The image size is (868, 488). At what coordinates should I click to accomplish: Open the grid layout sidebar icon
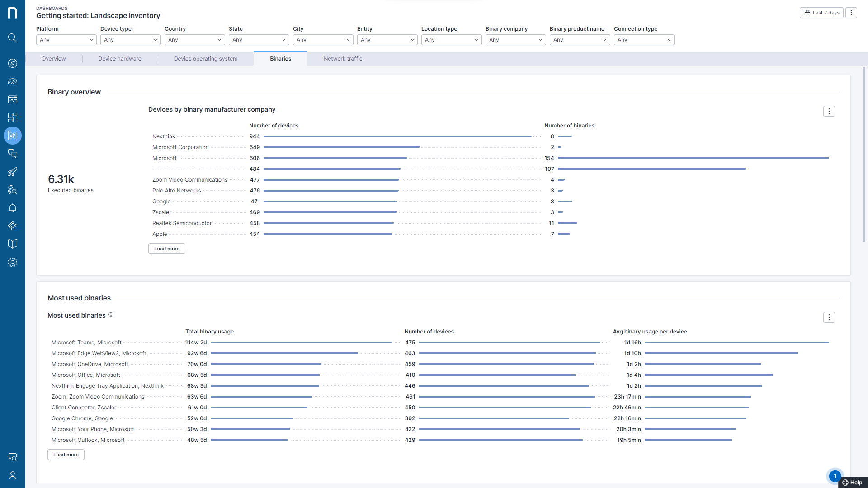13,117
